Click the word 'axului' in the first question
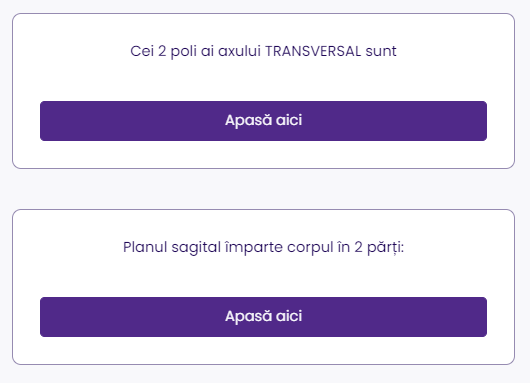Viewport: 530px width, 383px height. click(239, 51)
